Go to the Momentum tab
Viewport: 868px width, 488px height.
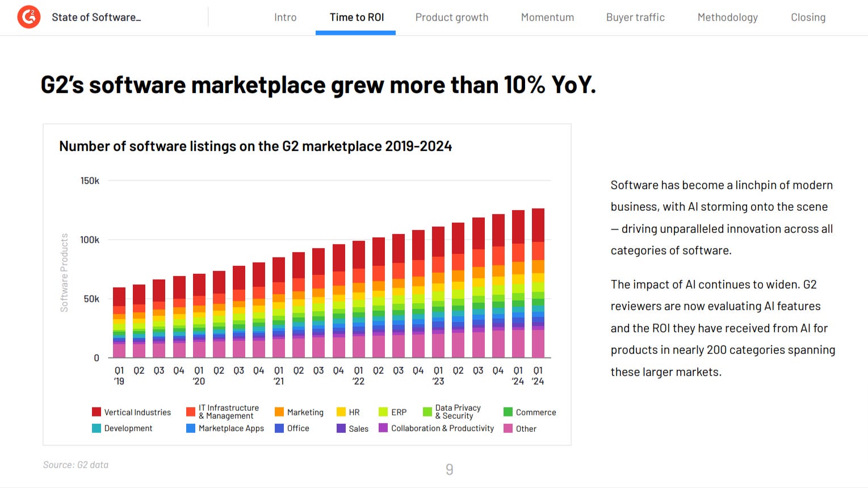pyautogui.click(x=547, y=18)
